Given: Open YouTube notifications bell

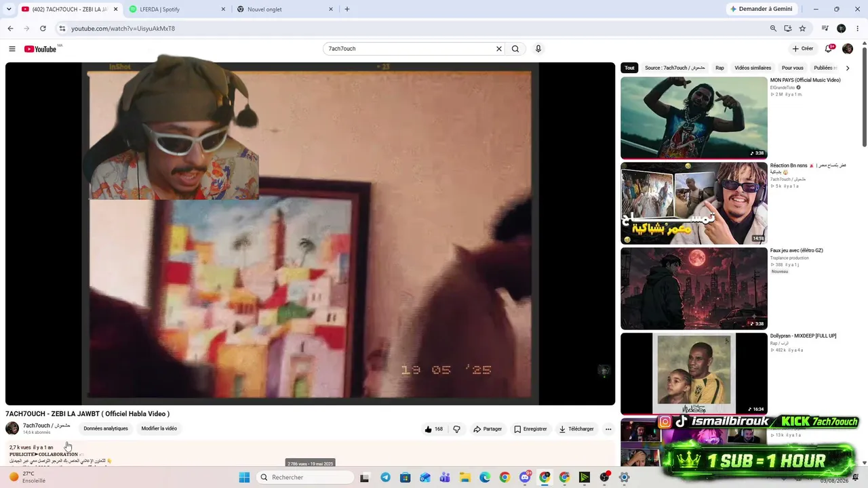Looking at the screenshot, I should tap(829, 49).
